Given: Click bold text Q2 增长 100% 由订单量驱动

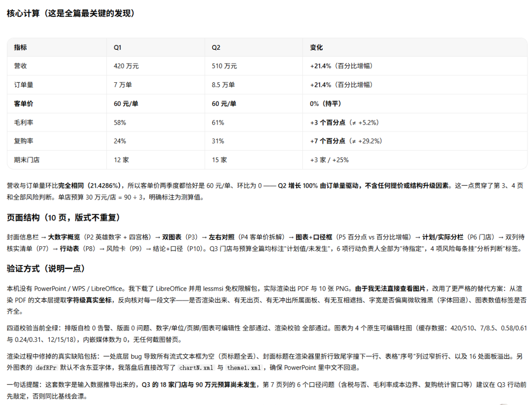Looking at the screenshot, I should [x=318, y=186].
